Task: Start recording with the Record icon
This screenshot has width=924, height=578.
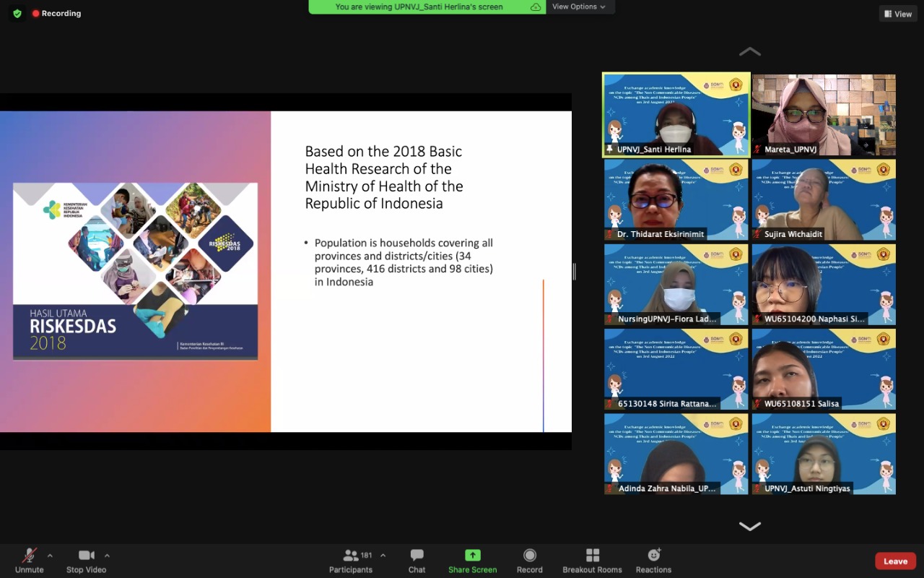Action: 529,556
